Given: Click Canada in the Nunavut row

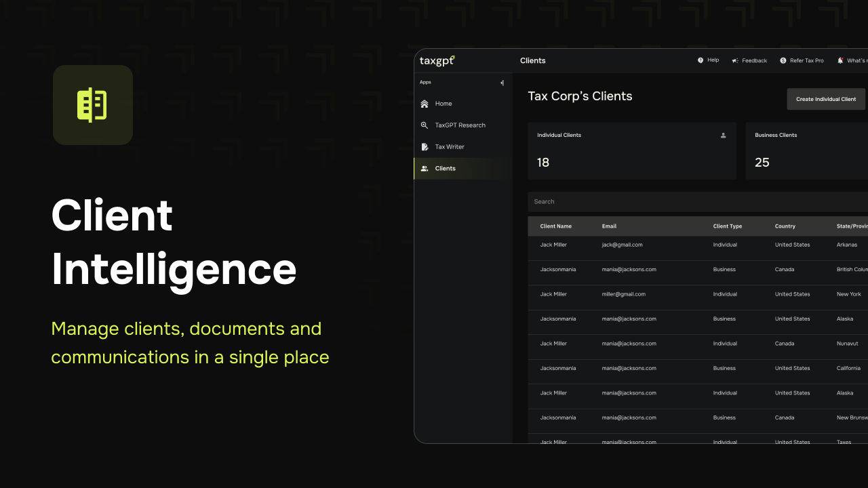Looking at the screenshot, I should click(785, 344).
